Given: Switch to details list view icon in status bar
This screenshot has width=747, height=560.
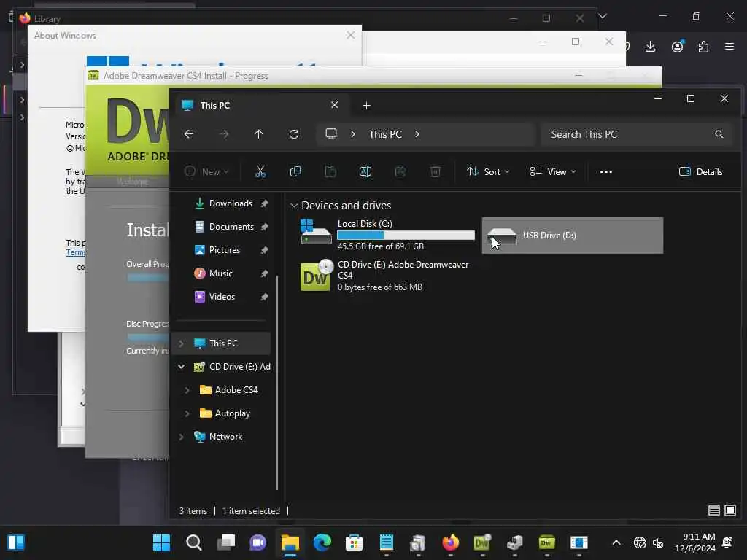Looking at the screenshot, I should [713, 510].
